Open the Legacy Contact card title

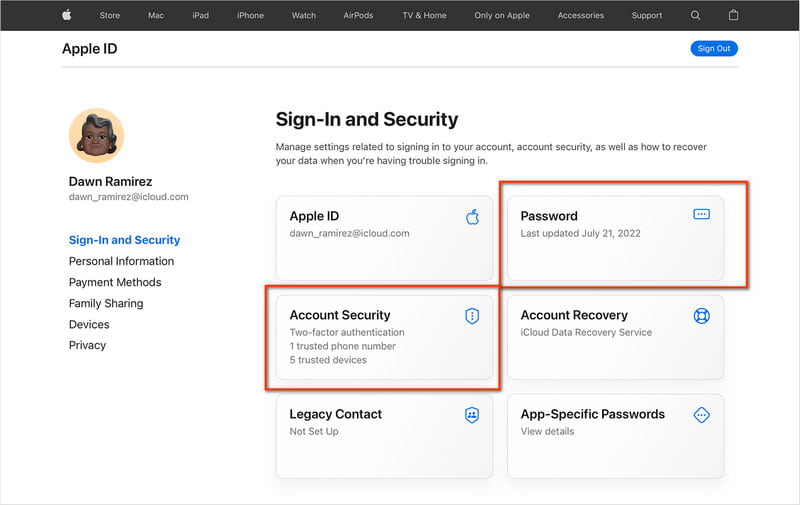point(336,414)
